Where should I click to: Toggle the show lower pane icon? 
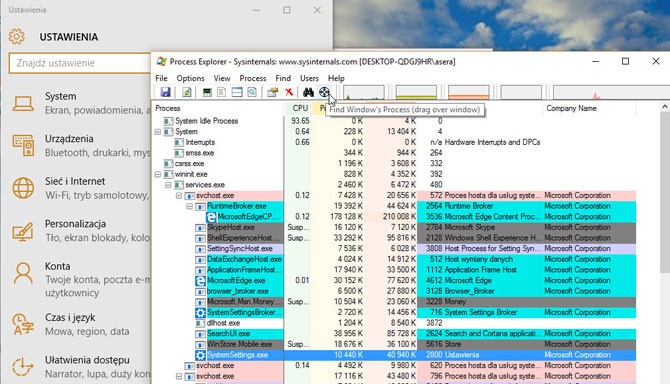(x=237, y=92)
